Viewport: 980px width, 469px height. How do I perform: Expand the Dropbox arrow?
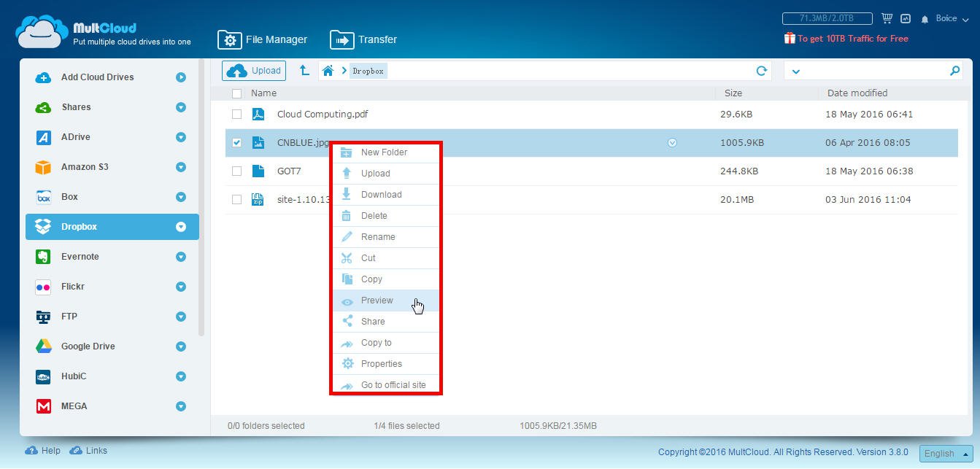coord(181,227)
